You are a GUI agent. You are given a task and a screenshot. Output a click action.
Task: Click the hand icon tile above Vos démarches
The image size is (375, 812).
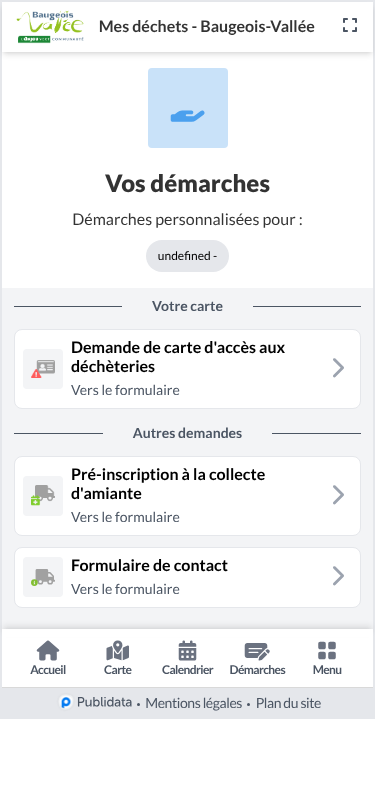pos(188,108)
